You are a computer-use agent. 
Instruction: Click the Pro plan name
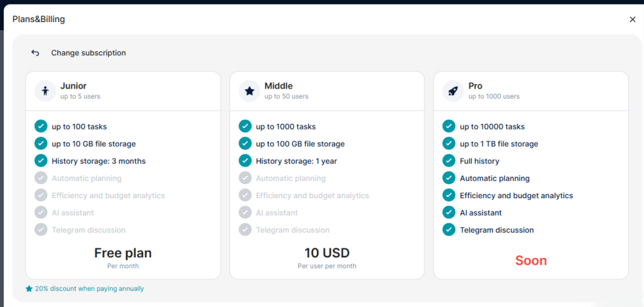[x=475, y=86]
